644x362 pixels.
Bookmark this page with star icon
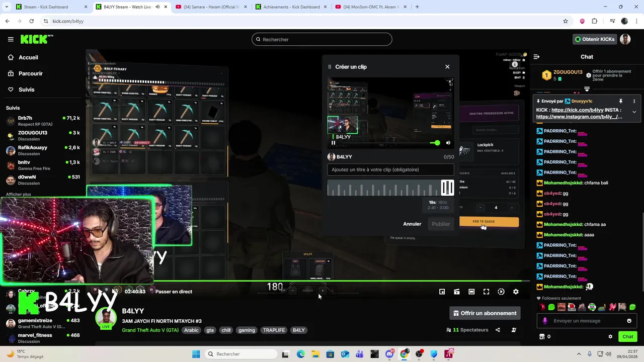pos(566,21)
